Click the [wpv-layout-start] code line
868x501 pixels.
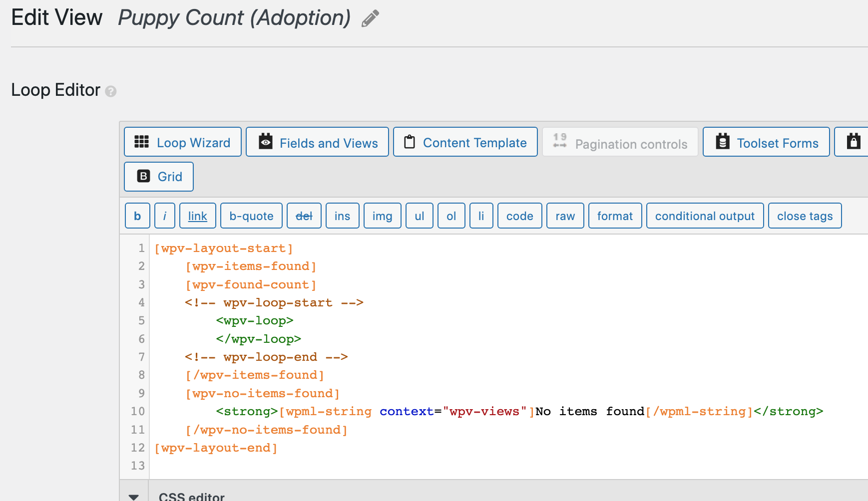[224, 249]
